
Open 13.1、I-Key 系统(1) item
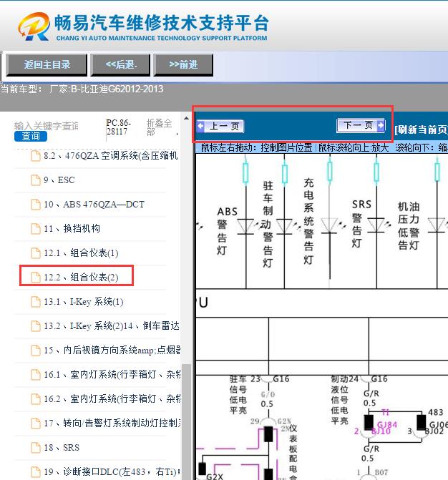coord(84,302)
